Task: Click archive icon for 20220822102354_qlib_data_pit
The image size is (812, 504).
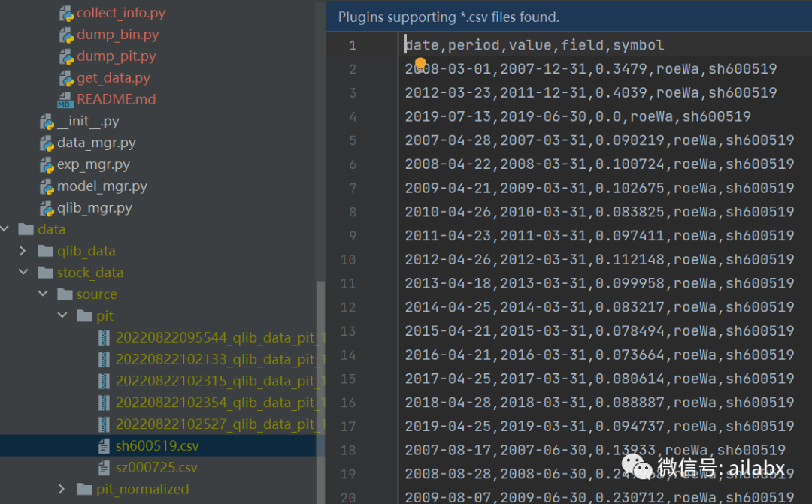Action: pos(104,403)
